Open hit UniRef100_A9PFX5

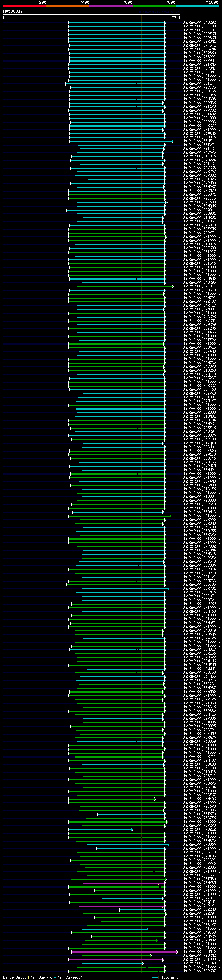pyautogui.click(x=199, y=34)
